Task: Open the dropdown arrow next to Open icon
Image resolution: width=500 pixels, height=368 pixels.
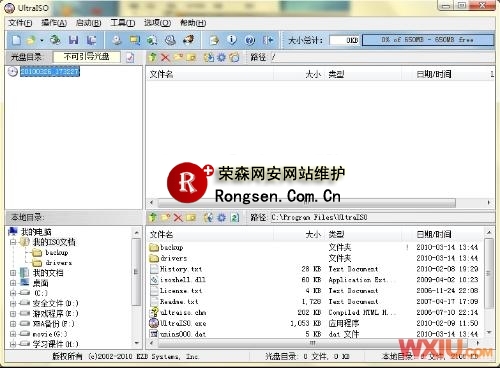Action: tap(42, 40)
